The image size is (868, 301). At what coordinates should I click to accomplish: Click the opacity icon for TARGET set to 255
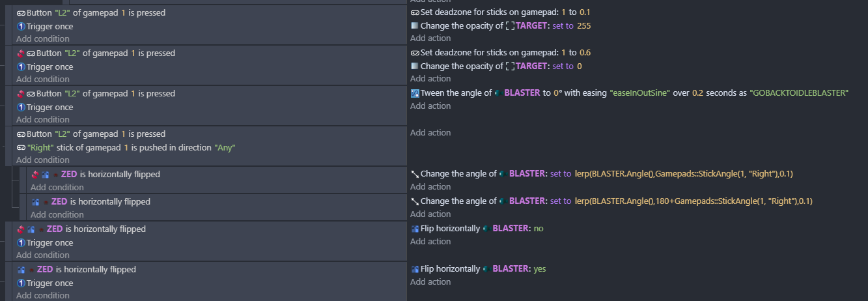click(x=415, y=26)
